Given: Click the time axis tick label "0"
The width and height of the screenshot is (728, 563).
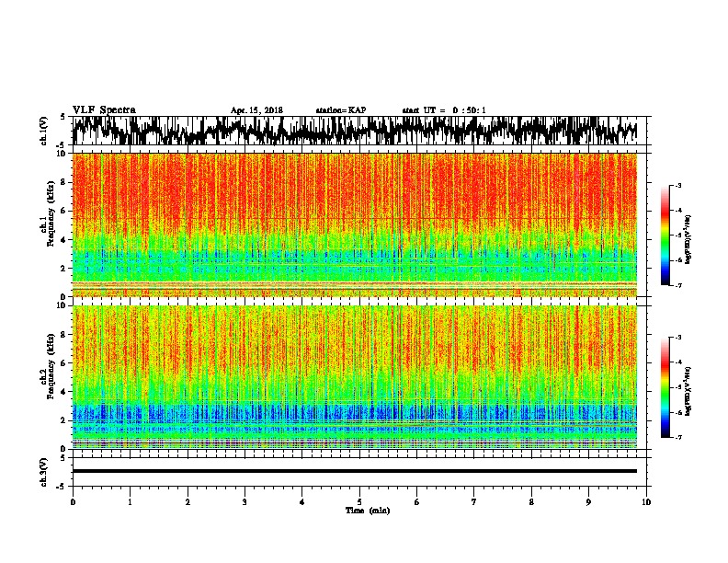Looking at the screenshot, I should click(73, 502).
